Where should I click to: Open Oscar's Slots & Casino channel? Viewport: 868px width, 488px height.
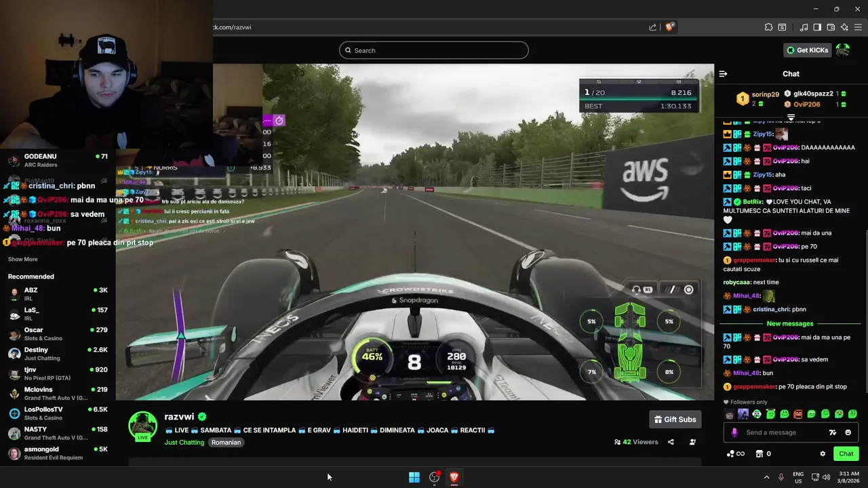click(x=58, y=334)
